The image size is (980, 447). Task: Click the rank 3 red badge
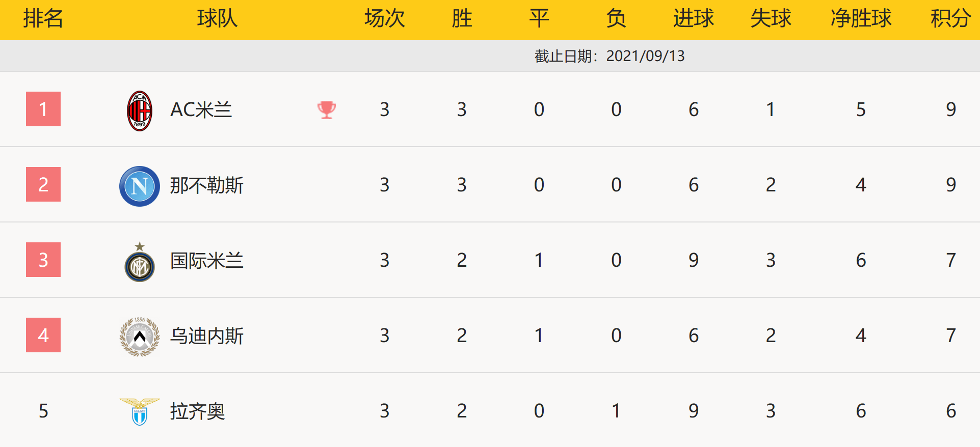click(43, 260)
